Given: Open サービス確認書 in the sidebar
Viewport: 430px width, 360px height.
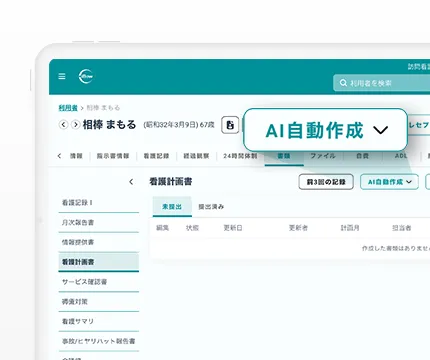Looking at the screenshot, I should click(99, 282).
